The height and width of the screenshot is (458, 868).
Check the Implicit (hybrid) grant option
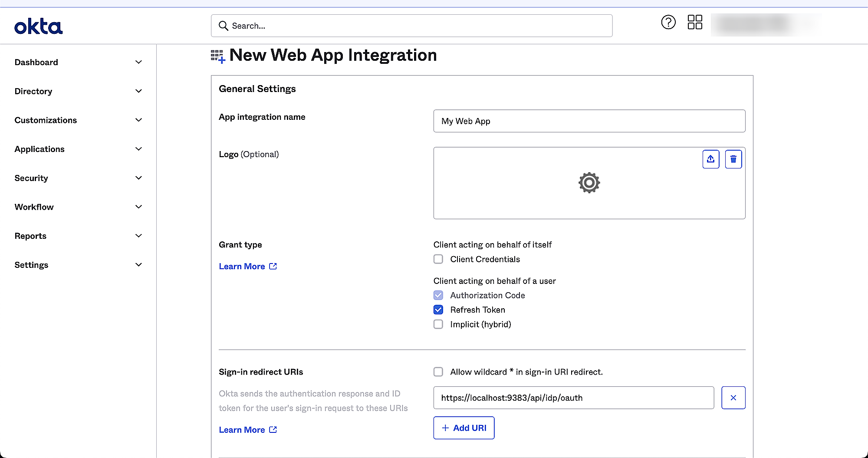point(438,324)
